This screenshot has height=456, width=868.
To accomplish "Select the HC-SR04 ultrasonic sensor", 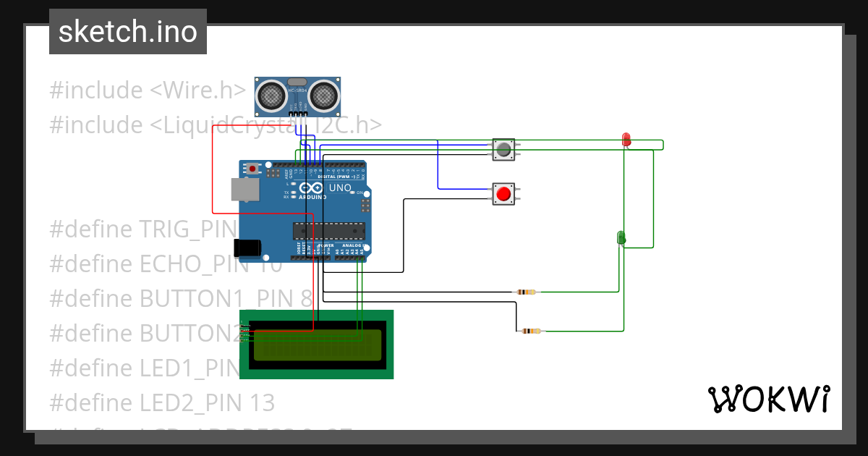I will coord(297,93).
